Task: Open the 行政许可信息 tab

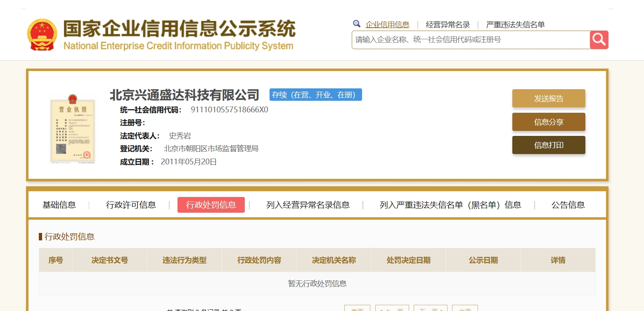Action: (x=131, y=205)
